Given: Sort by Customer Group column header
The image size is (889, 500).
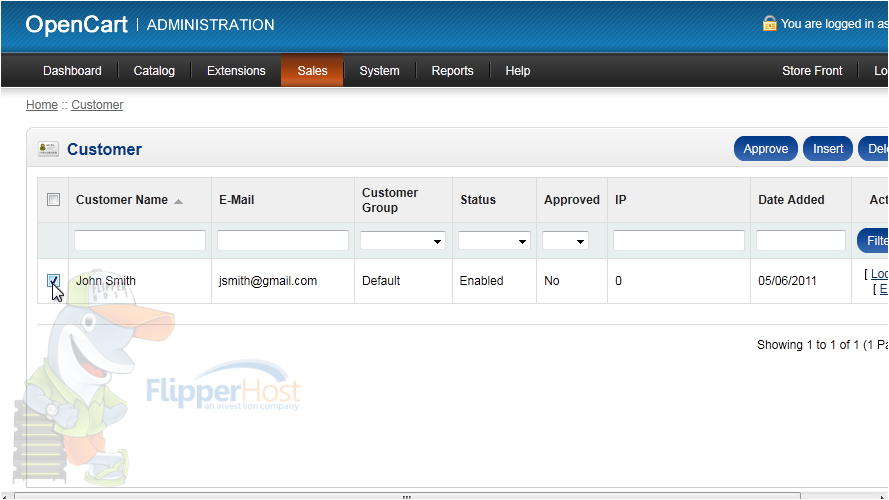Looking at the screenshot, I should coord(390,200).
